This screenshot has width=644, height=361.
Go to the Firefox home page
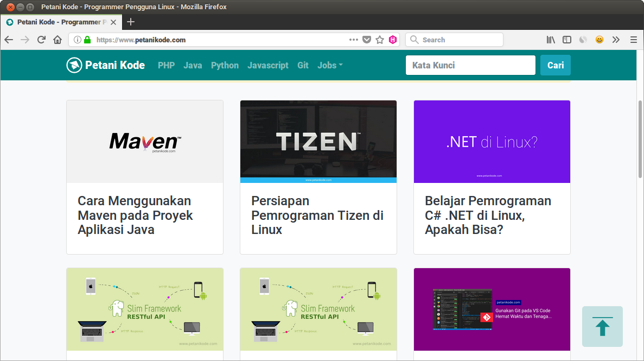pyautogui.click(x=58, y=40)
